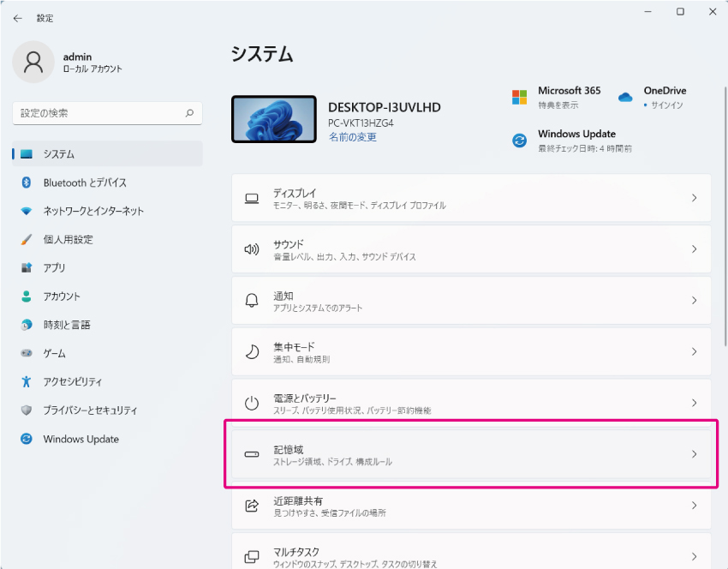
Task: Open ネットワークとインターネット via its Wi-Fi icon
Action: point(27,211)
